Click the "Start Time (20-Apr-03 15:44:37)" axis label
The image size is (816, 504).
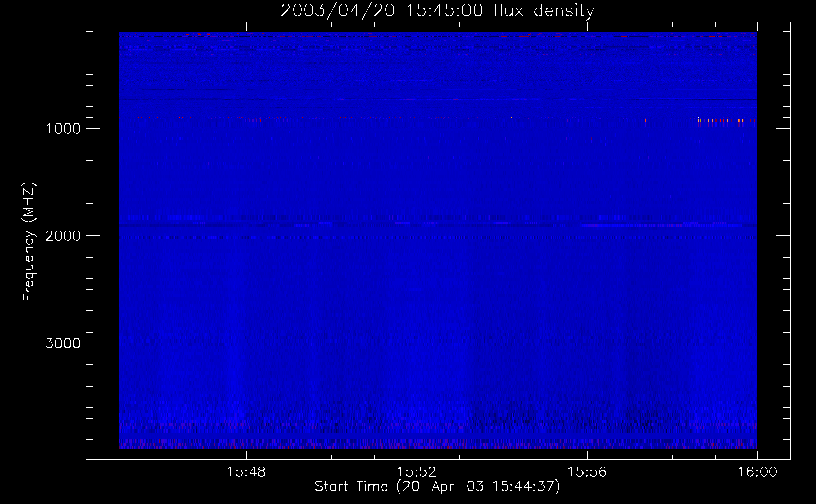coord(437,487)
